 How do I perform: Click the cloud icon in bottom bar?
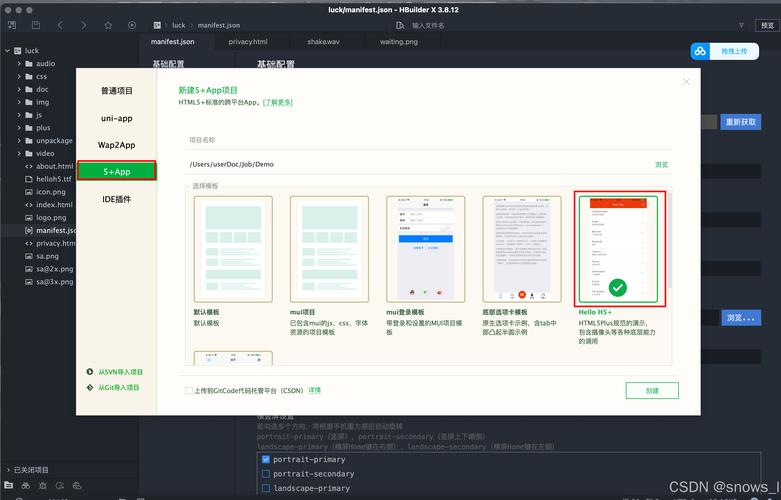click(x=77, y=485)
